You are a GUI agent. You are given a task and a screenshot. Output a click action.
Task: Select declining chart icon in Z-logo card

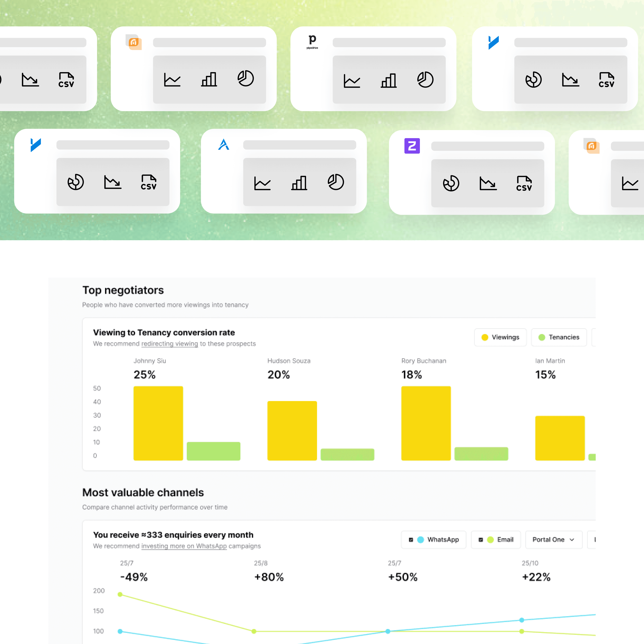point(488,183)
